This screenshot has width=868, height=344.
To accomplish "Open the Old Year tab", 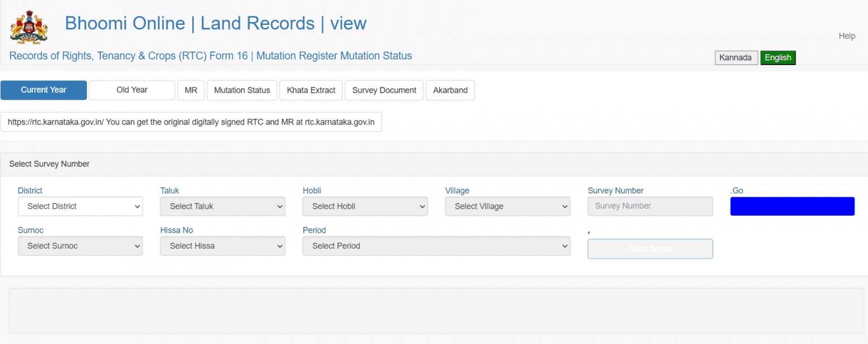I will coord(132,90).
